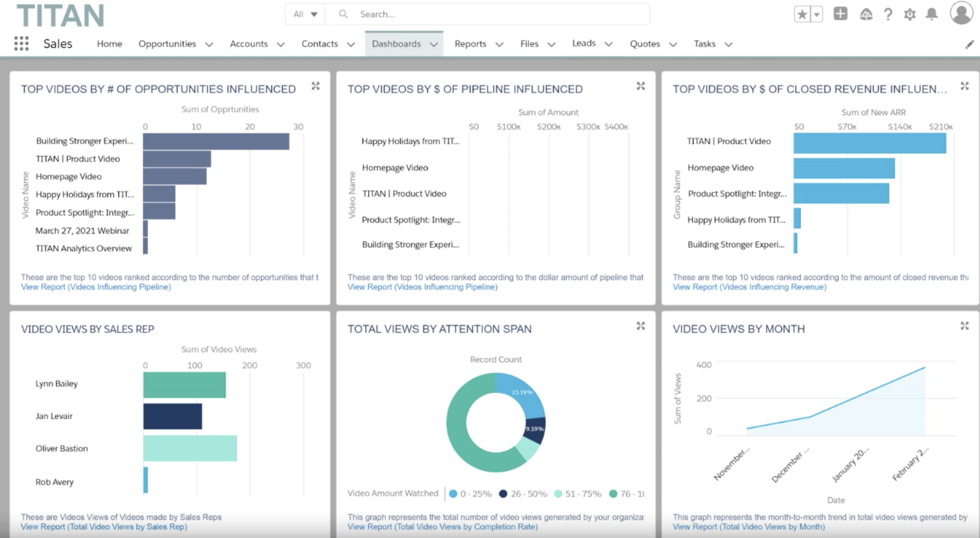Viewport: 980px width, 538px height.
Task: Open the global actions plus icon
Action: tap(840, 14)
